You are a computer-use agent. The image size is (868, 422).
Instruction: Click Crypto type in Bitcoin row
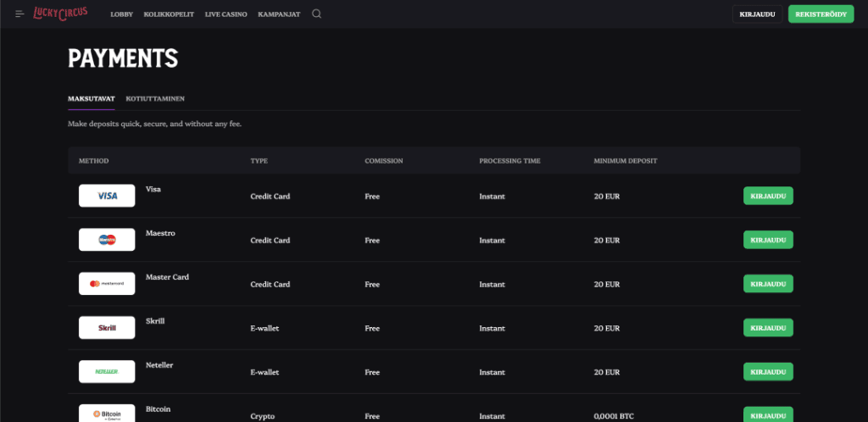(x=263, y=416)
